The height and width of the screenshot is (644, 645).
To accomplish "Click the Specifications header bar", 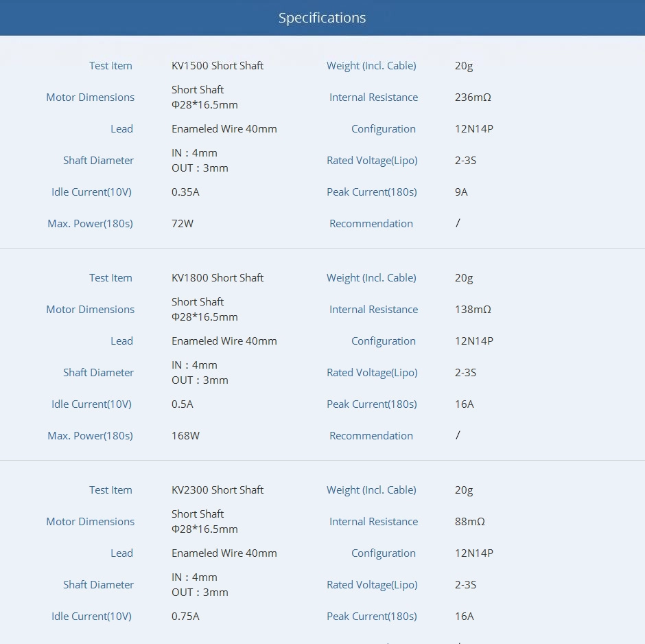I will pos(322,18).
